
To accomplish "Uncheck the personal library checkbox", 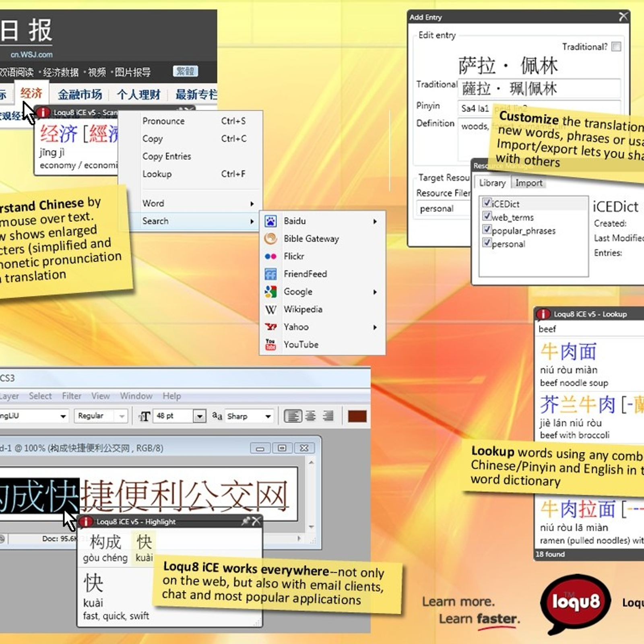I will tap(487, 243).
